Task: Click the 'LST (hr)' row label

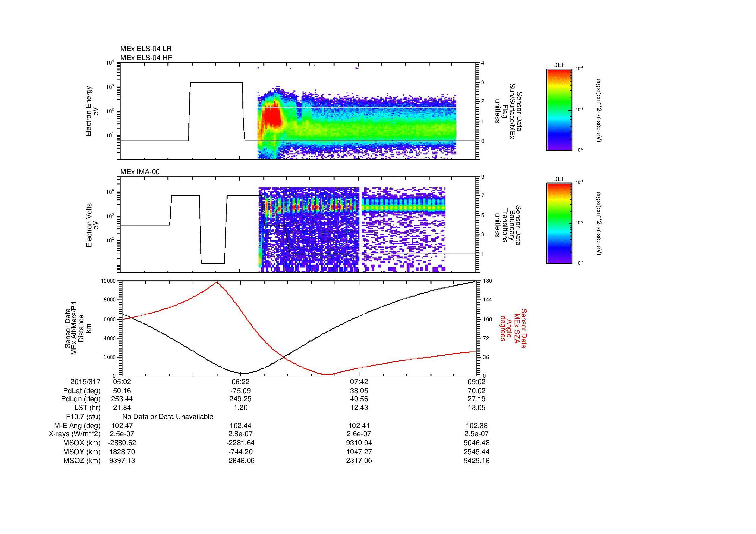Action: click(87, 408)
